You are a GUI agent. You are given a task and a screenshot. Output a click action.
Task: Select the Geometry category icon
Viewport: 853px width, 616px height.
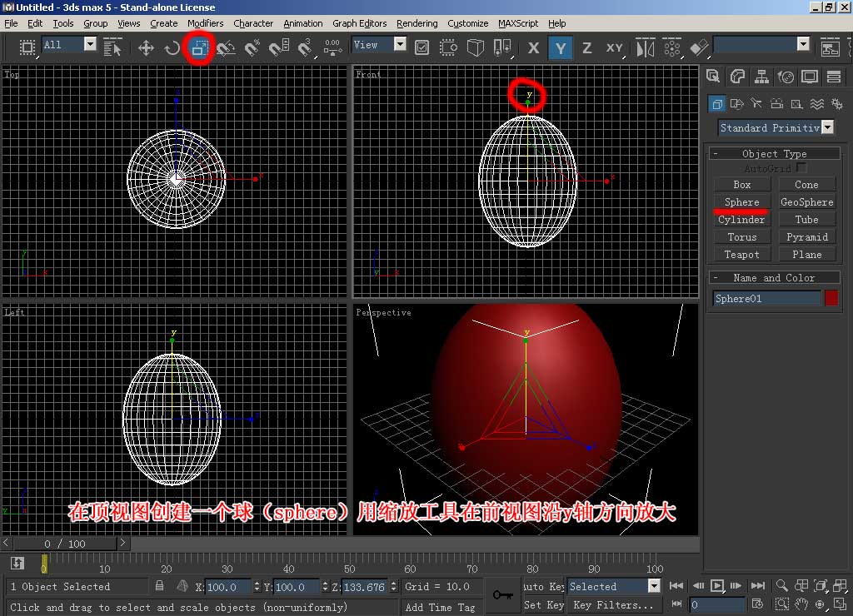[x=717, y=103]
